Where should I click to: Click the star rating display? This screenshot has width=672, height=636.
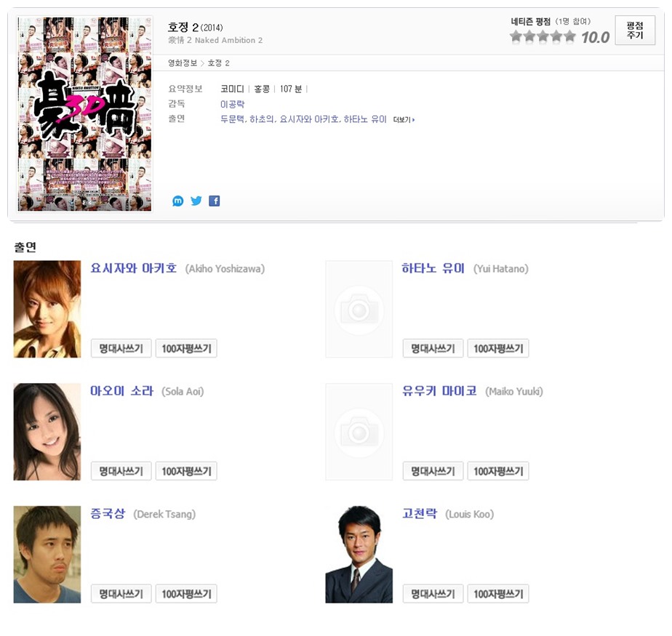pyautogui.click(x=543, y=37)
